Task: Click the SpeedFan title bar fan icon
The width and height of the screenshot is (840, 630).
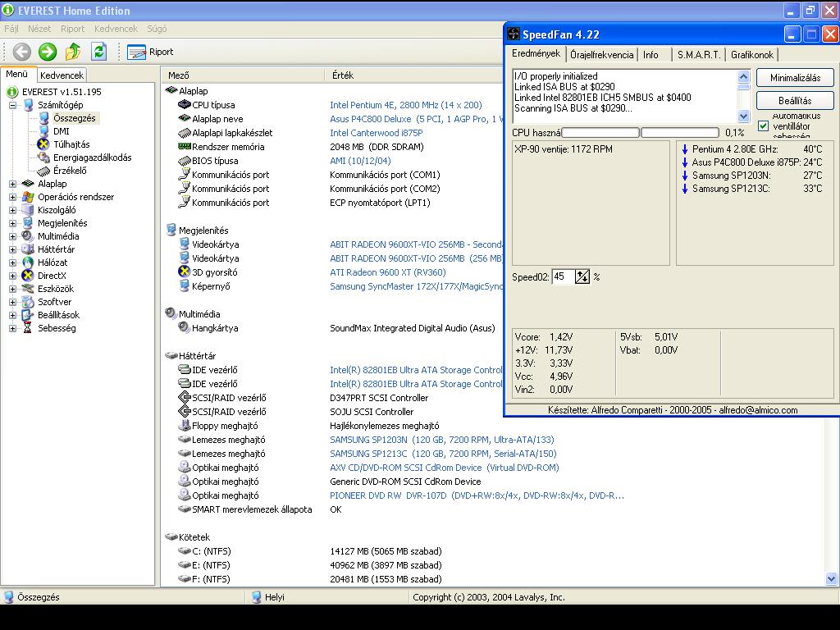Action: [514, 34]
